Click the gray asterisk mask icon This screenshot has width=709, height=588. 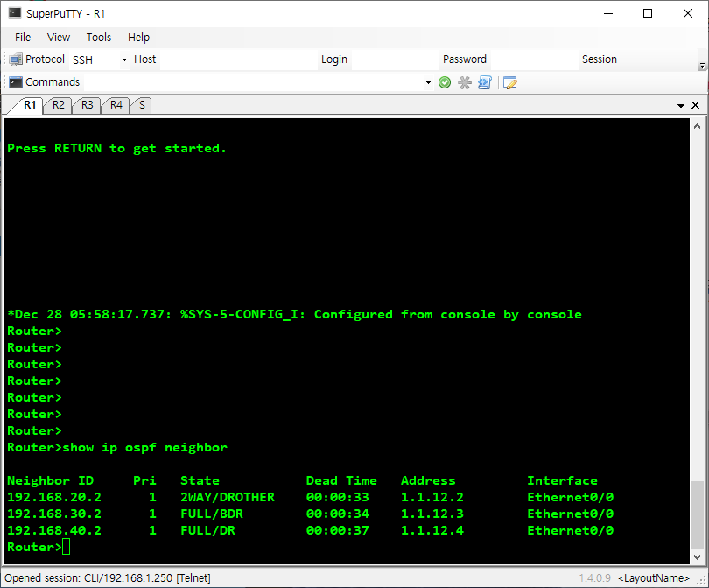[x=465, y=82]
